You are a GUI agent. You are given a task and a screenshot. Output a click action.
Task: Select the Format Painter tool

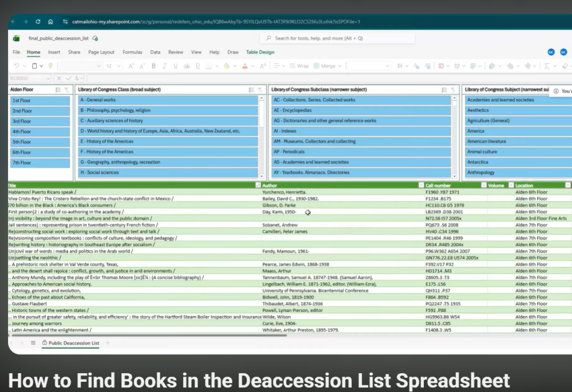(50, 65)
